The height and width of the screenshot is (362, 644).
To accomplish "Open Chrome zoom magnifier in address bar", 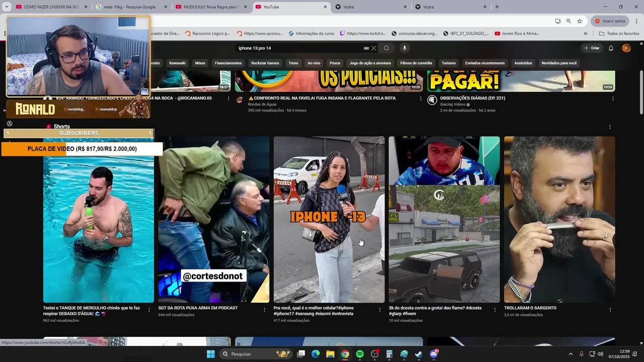I will tap(569, 21).
